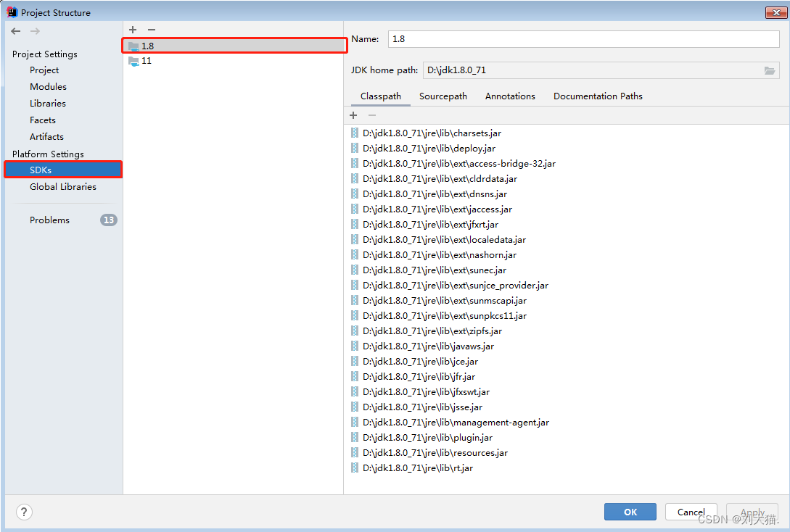Browse for JDK home path folder
Image resolution: width=790 pixels, height=532 pixels.
tap(770, 70)
